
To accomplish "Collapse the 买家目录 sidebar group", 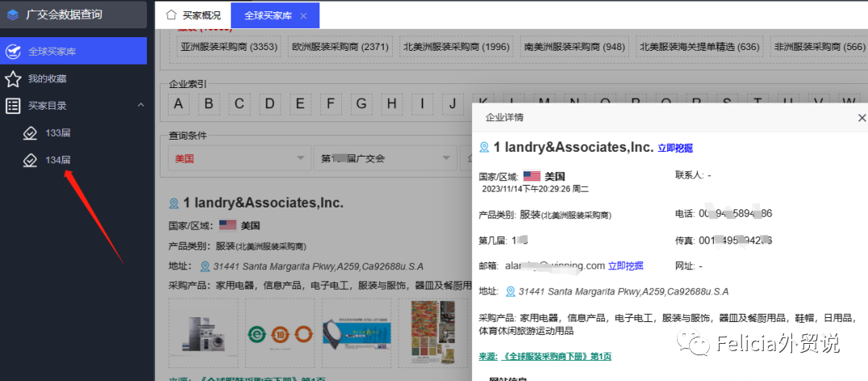I will click(x=140, y=105).
